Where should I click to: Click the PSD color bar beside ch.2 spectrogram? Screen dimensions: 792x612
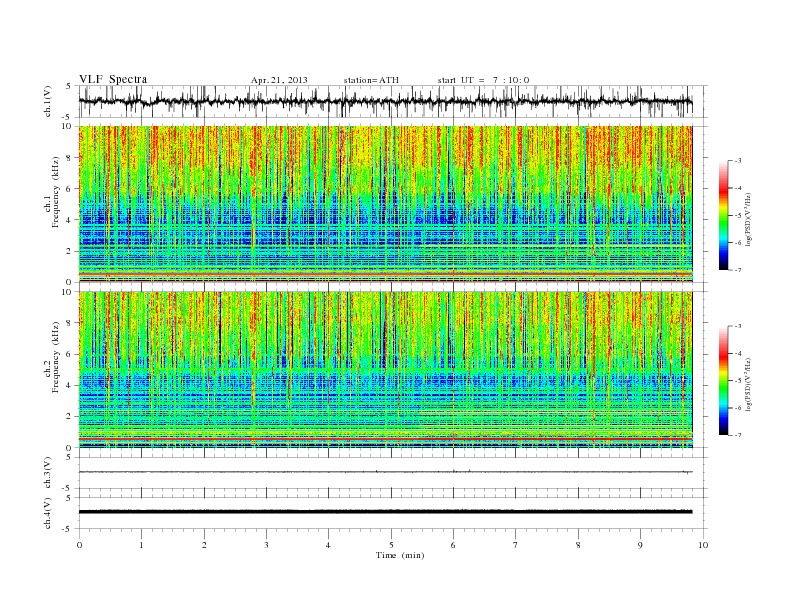coord(723,380)
